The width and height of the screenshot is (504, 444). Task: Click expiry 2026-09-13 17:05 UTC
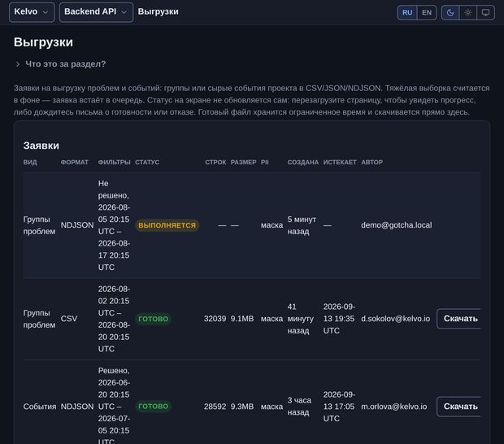[x=339, y=407]
